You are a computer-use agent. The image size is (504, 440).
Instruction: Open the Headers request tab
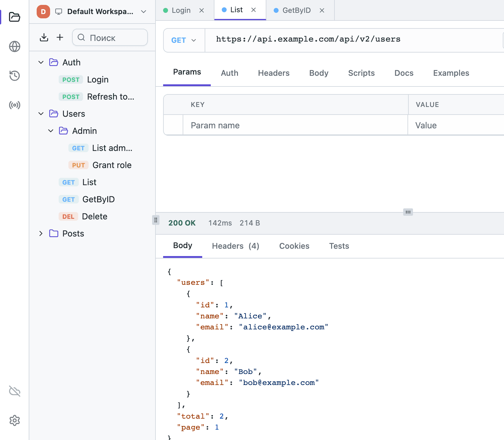(x=274, y=73)
